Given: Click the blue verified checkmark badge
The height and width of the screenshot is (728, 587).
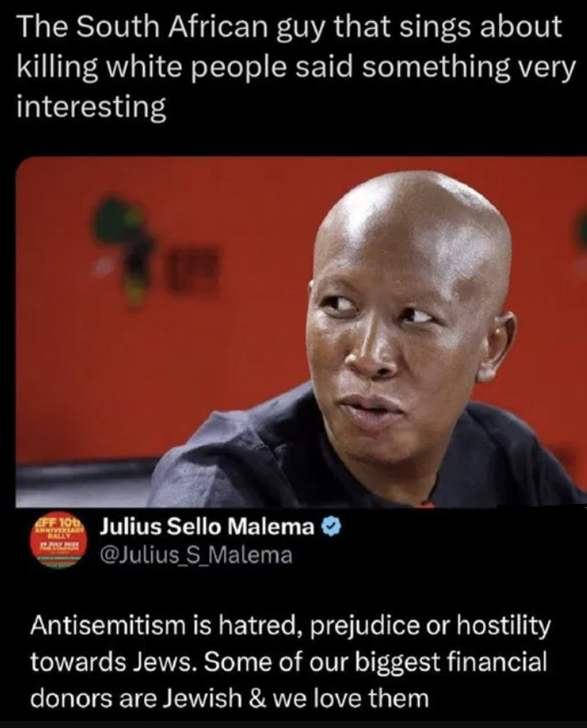Looking at the screenshot, I should click(x=331, y=527).
